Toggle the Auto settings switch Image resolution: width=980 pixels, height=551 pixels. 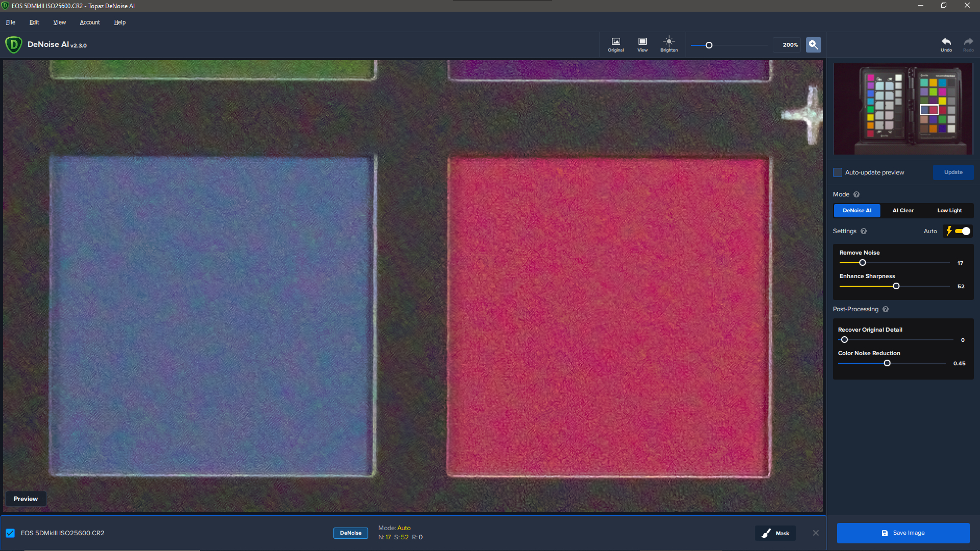coord(962,231)
